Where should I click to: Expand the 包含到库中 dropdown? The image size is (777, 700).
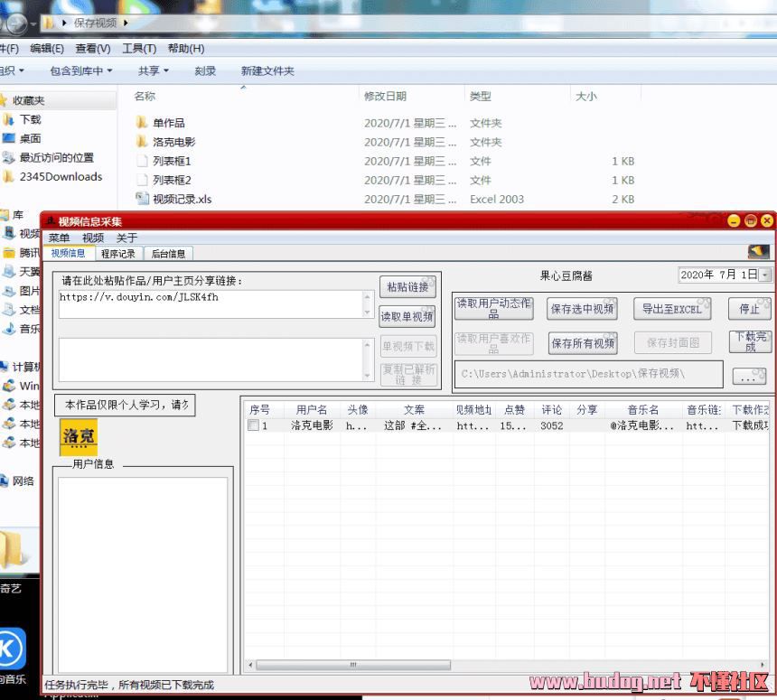coord(81,70)
